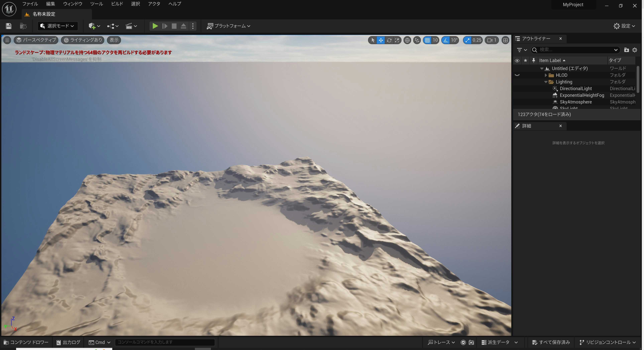Toggle HLOD folder visibility eye

click(x=517, y=75)
